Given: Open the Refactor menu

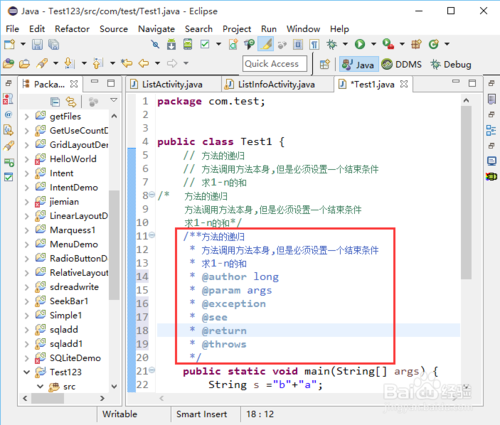Looking at the screenshot, I should pos(72,29).
